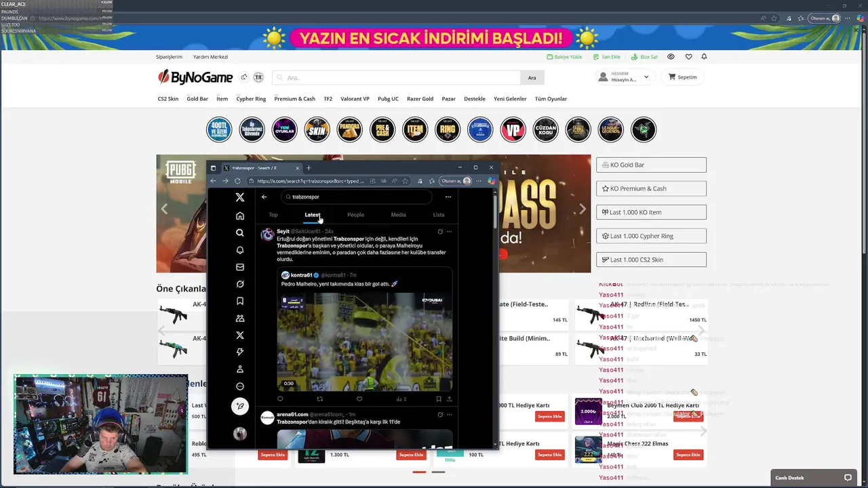Switch to Top tab in X search
The width and height of the screenshot is (868, 488).
[273, 215]
